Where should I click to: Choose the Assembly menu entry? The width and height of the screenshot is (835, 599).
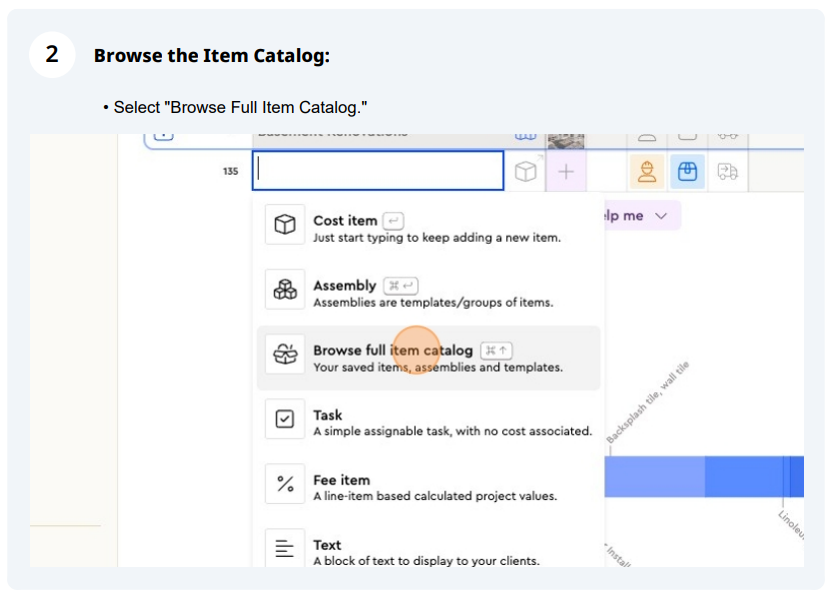[x=429, y=293]
